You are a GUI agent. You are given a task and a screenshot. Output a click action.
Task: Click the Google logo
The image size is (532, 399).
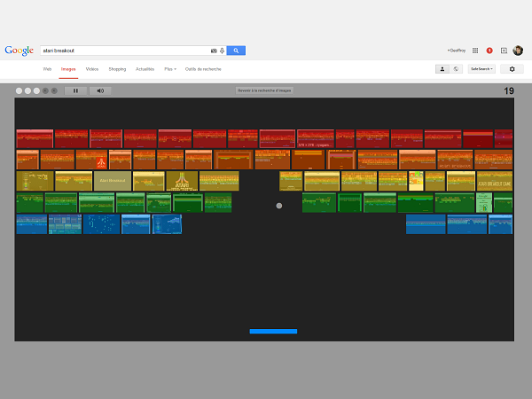[x=19, y=51]
